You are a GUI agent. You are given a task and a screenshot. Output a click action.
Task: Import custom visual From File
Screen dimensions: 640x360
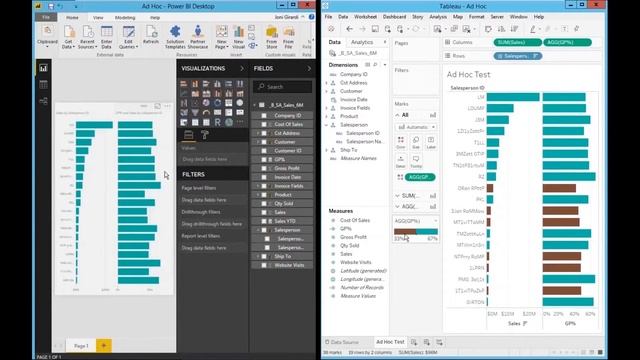(x=289, y=37)
